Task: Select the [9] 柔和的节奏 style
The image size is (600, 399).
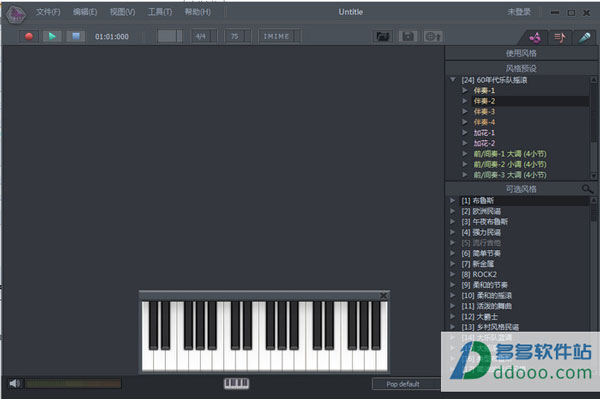Action: pos(484,285)
